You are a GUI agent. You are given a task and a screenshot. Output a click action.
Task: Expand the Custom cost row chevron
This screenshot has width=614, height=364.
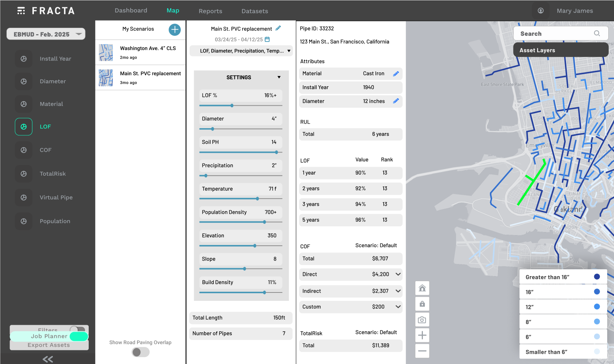[x=398, y=307]
